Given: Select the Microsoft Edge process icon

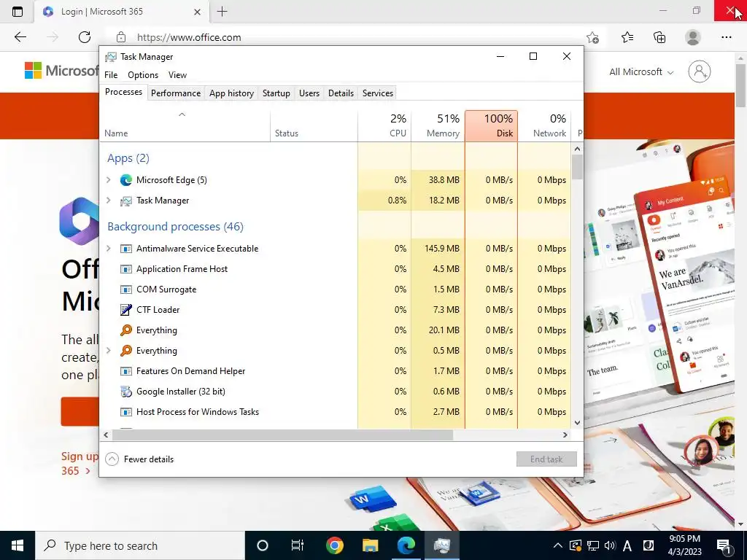Looking at the screenshot, I should click(125, 180).
